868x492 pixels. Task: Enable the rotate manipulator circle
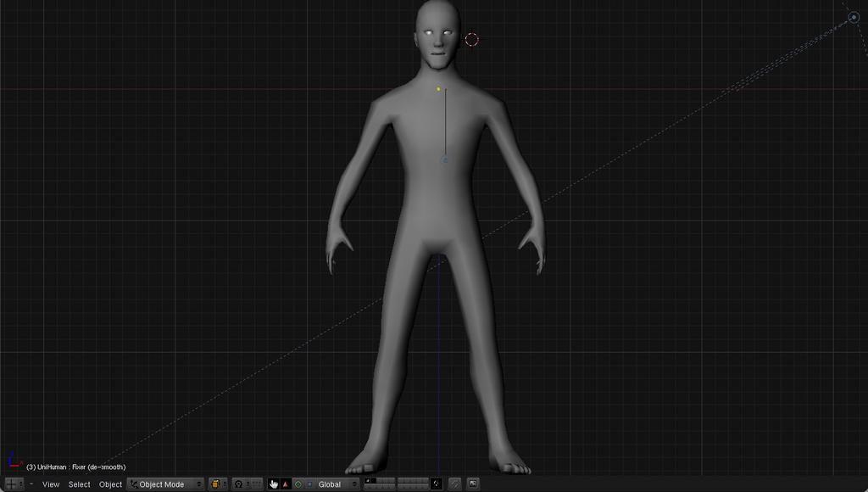pyautogui.click(x=298, y=484)
